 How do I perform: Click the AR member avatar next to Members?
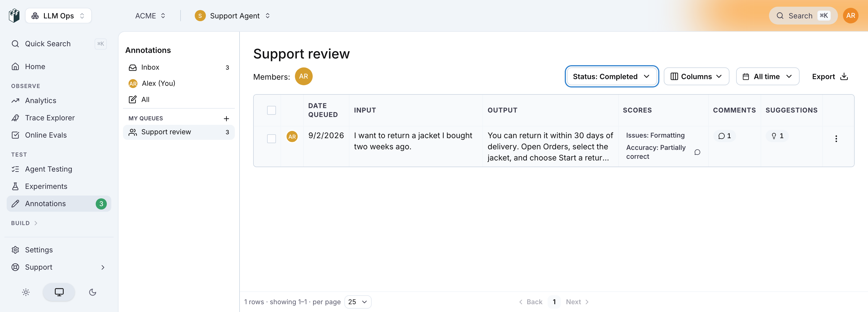coord(304,76)
